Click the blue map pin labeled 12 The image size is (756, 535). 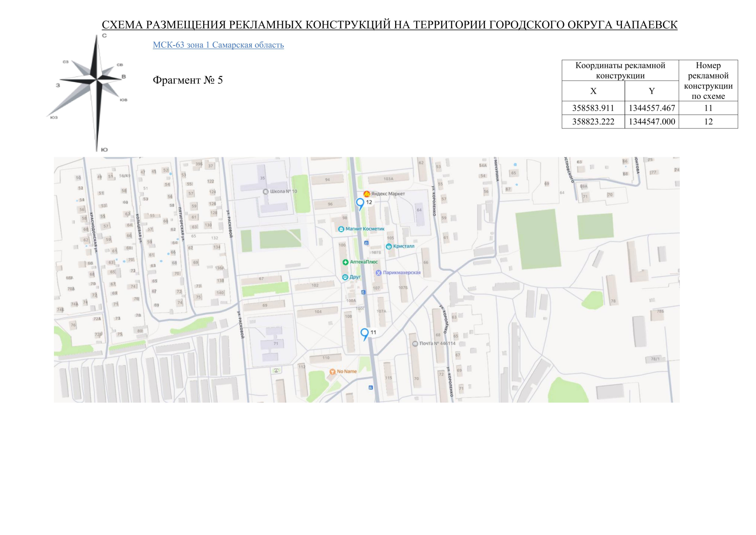click(360, 203)
